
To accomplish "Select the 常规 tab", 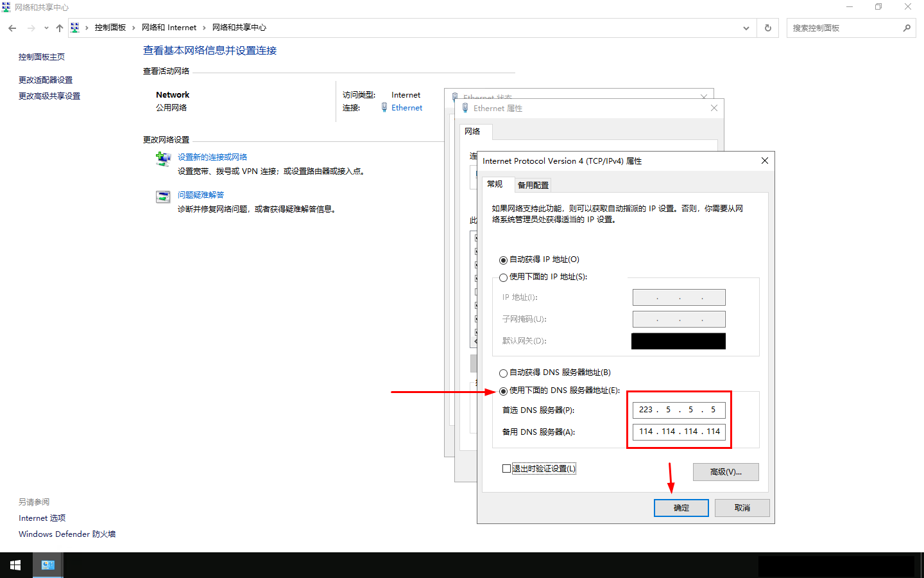I will tap(495, 184).
